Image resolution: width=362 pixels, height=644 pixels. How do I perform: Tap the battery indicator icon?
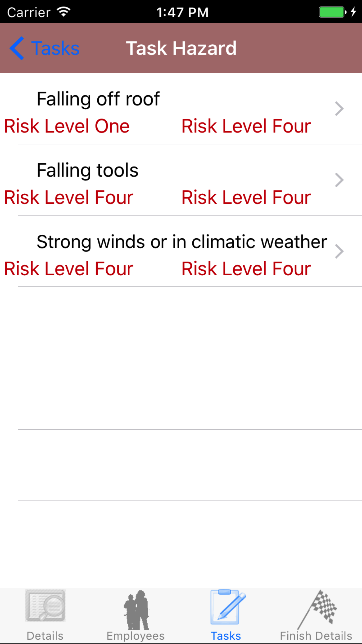(x=332, y=12)
